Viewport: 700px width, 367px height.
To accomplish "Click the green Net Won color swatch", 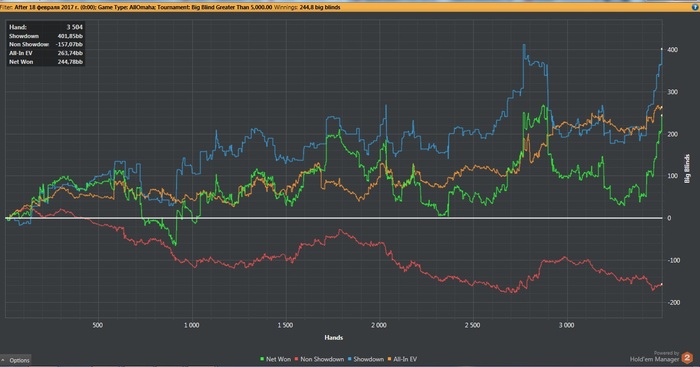I will [262, 359].
